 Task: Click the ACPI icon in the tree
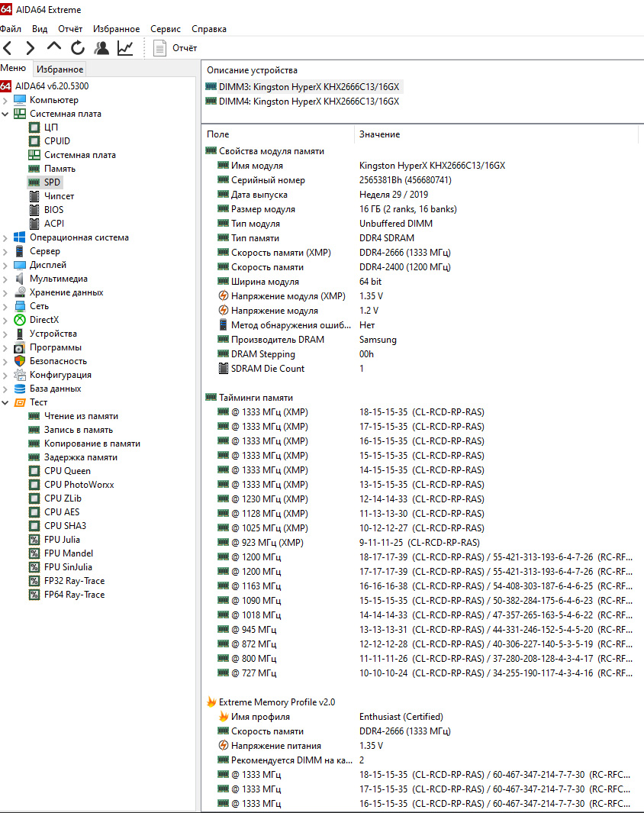point(34,224)
